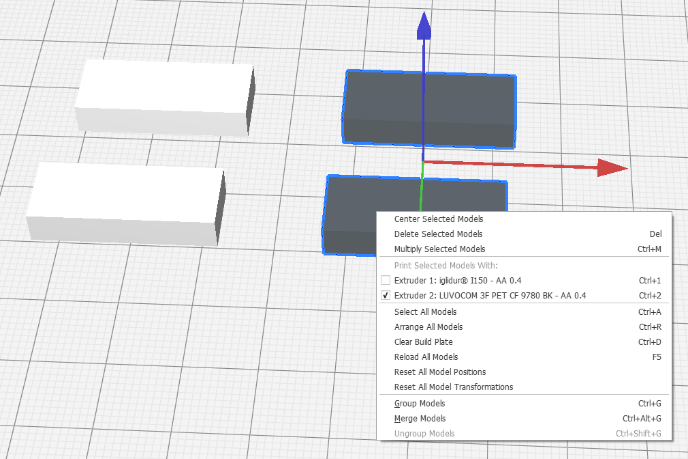
Task: Choose Center Selected Models
Action: click(439, 218)
